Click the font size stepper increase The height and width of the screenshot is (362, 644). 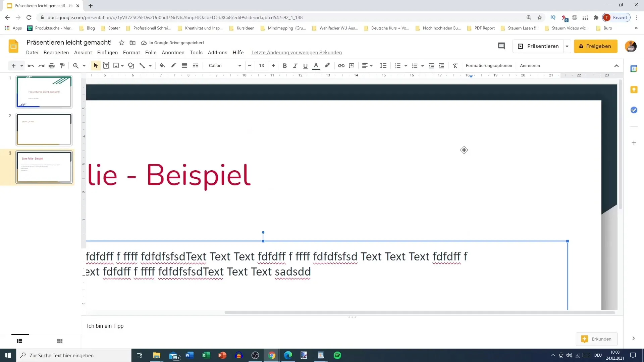(273, 65)
